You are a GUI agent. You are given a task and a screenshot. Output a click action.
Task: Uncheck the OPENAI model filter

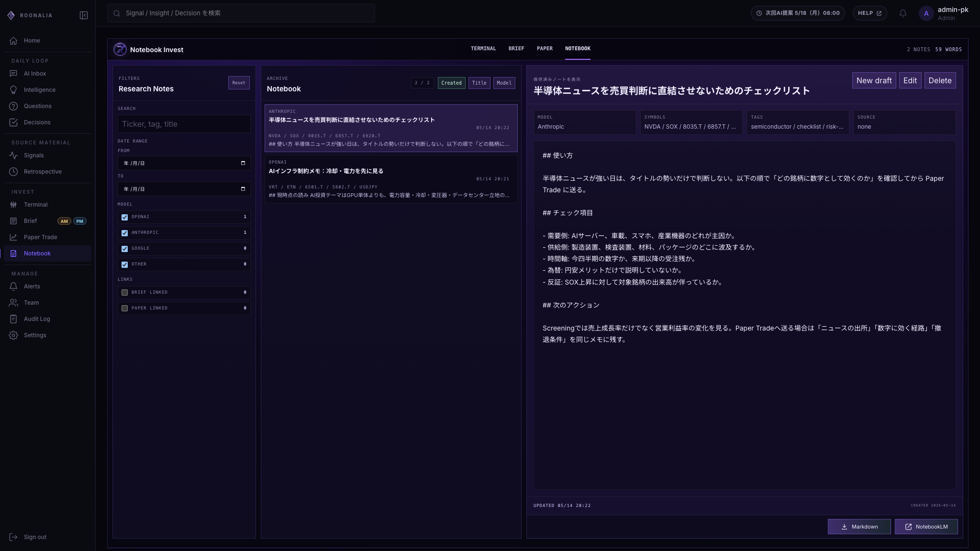click(x=125, y=217)
